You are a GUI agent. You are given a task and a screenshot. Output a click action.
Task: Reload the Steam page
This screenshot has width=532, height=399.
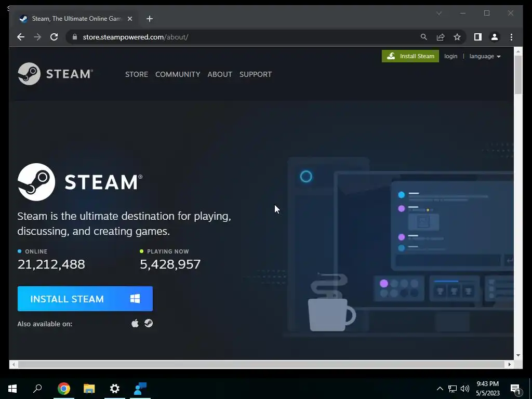pos(54,37)
